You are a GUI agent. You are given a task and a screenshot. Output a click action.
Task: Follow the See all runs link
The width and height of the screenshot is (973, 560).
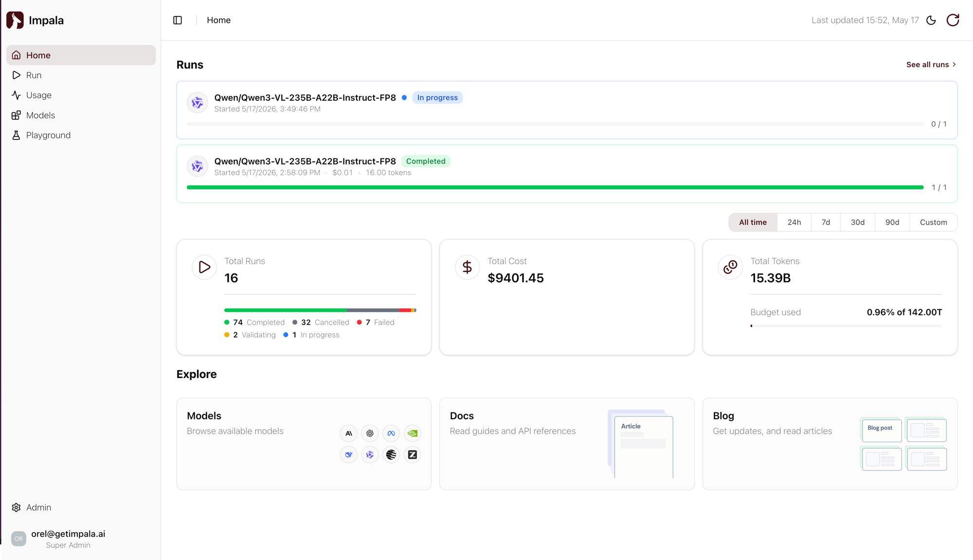(x=931, y=64)
